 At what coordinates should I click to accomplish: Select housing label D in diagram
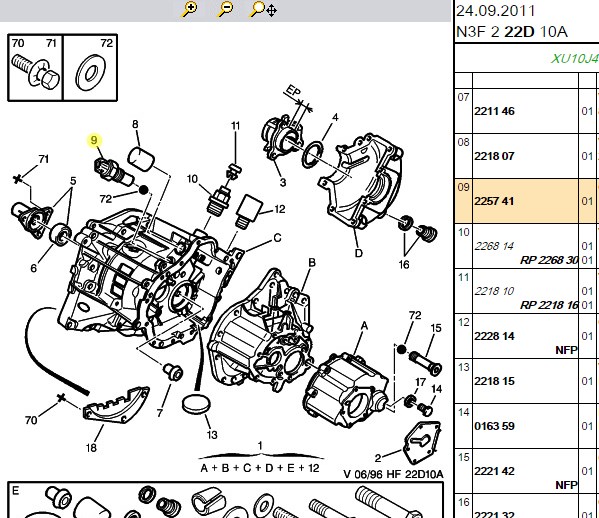[358, 253]
